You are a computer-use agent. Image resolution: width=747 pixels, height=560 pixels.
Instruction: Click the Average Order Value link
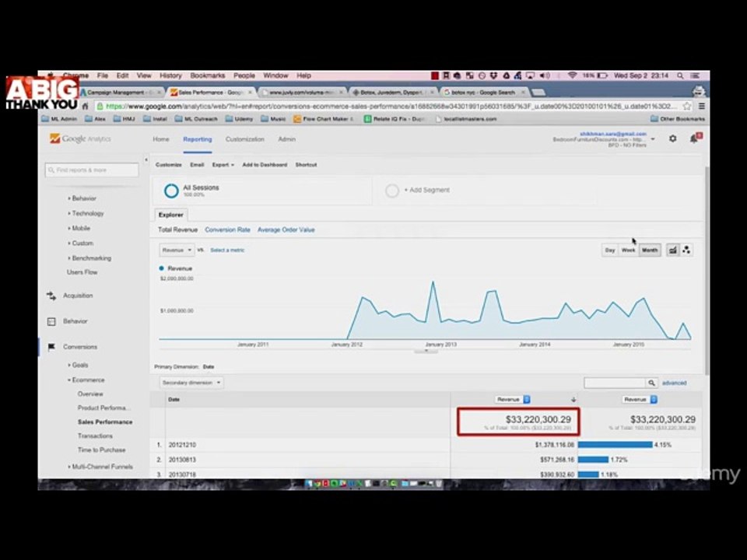point(286,230)
